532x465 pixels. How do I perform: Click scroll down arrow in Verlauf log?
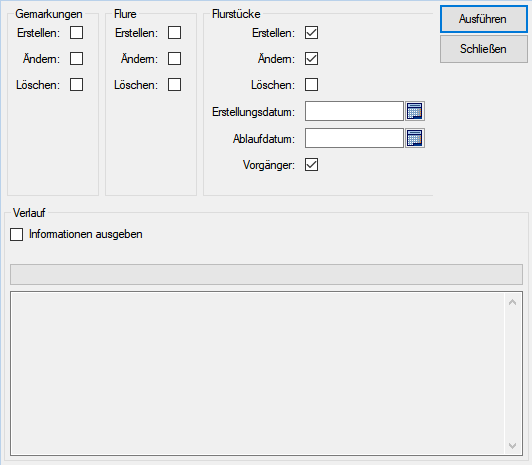coord(513,445)
